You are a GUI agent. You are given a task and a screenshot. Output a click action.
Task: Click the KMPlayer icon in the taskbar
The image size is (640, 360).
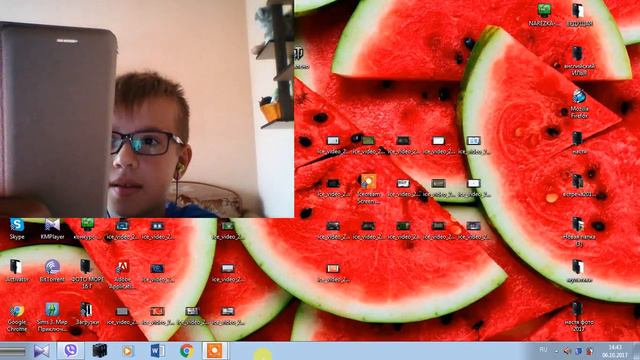(x=42, y=351)
